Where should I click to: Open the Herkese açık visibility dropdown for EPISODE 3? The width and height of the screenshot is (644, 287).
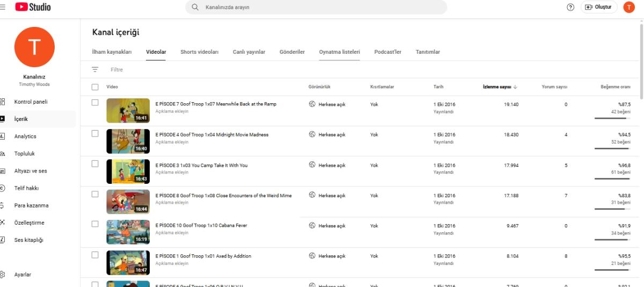332,165
